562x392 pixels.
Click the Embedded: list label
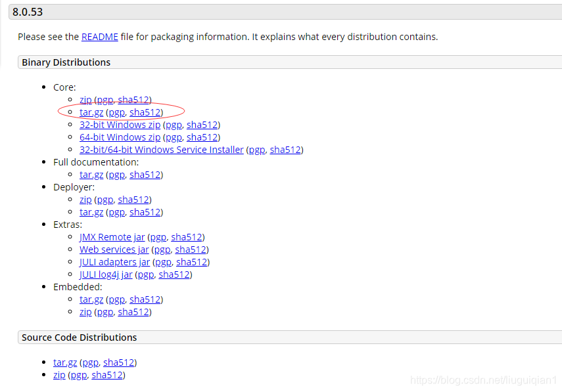click(78, 287)
